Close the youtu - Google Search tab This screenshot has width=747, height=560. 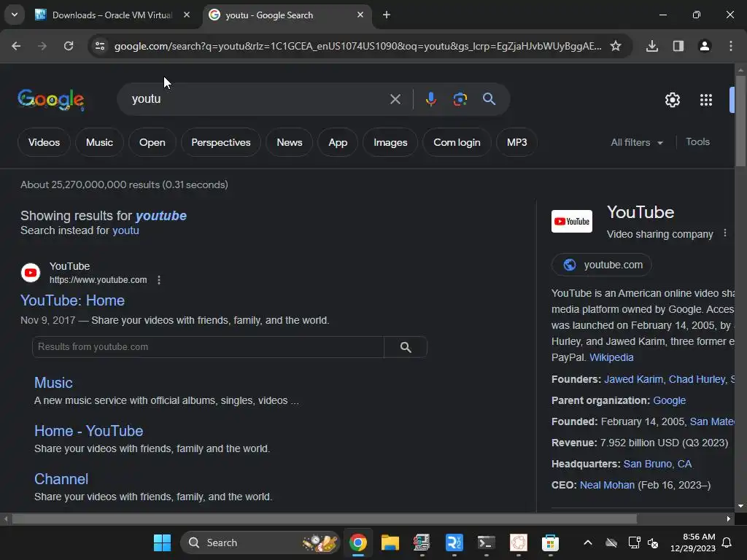[360, 15]
